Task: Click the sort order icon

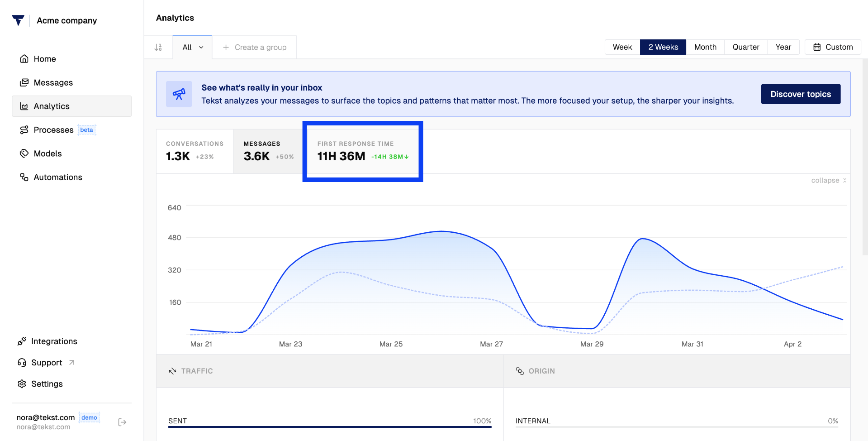Action: coord(158,47)
